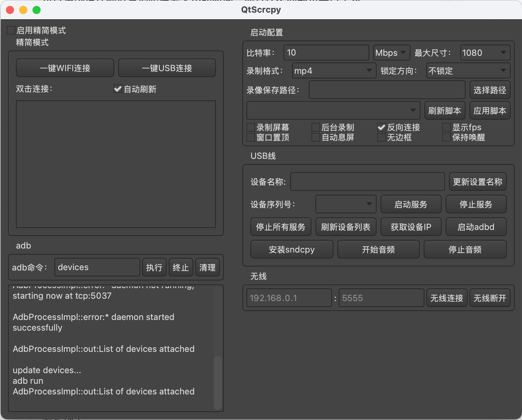Maximize the QtScrcpy window

pyautogui.click(x=37, y=10)
